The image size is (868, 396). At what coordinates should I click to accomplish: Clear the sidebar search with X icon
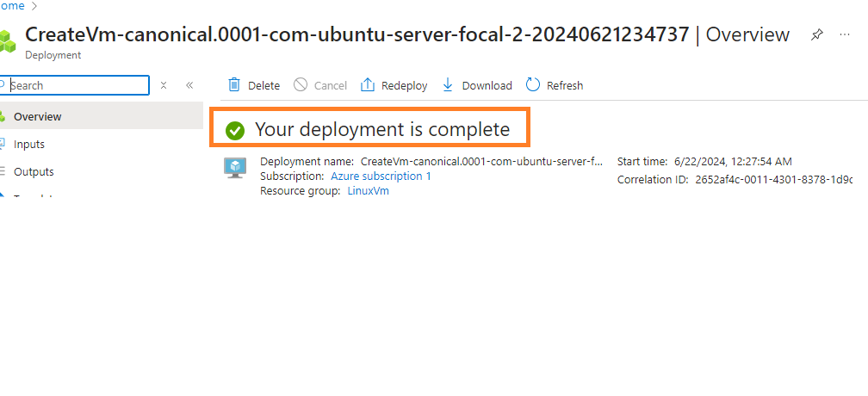pos(164,85)
